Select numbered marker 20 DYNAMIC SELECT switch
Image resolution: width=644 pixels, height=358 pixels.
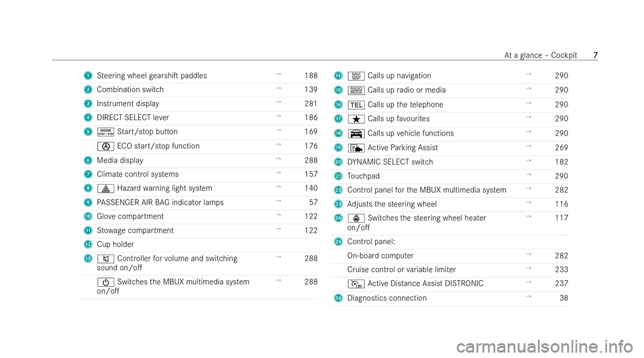point(338,162)
